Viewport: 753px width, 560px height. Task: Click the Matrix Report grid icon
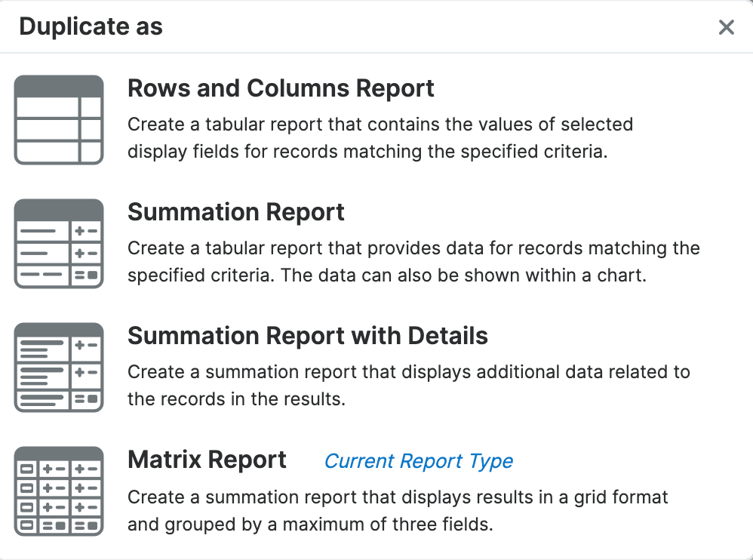coord(59,491)
